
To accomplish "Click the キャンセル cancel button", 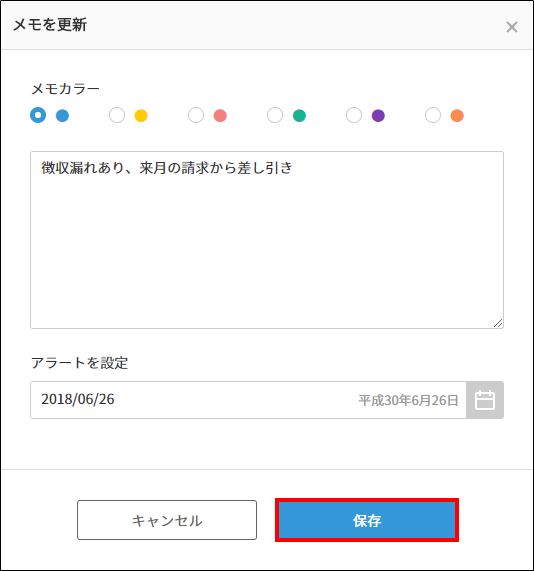I will pos(167,520).
